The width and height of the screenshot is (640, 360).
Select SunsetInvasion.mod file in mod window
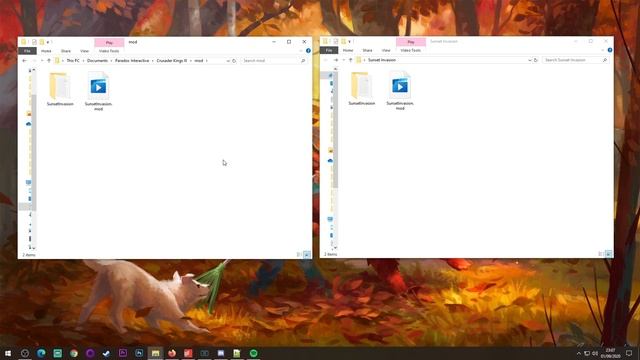98,91
